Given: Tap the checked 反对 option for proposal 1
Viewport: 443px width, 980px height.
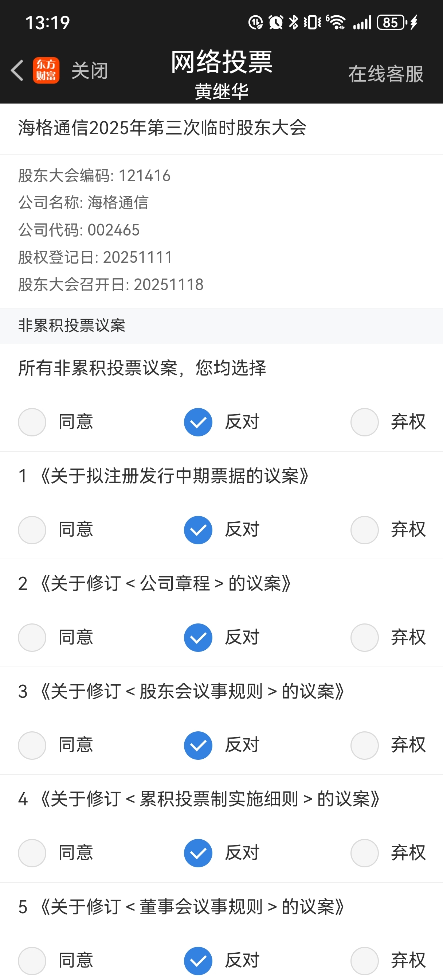Looking at the screenshot, I should (198, 530).
